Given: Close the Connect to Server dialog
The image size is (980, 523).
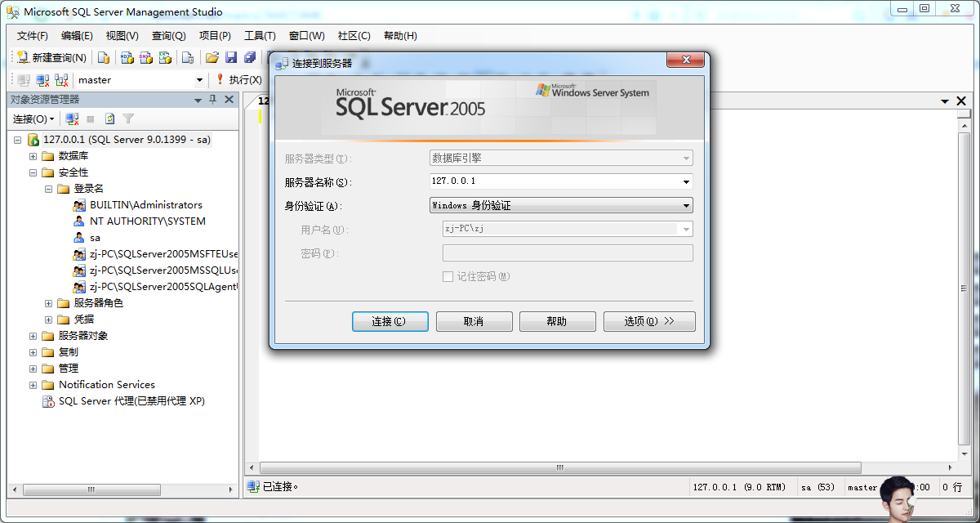Looking at the screenshot, I should (x=685, y=60).
